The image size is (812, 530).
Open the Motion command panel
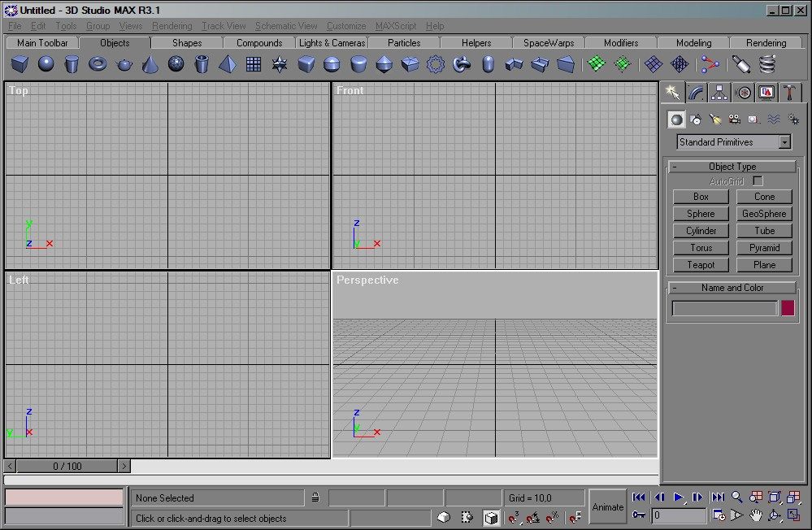pos(743,93)
